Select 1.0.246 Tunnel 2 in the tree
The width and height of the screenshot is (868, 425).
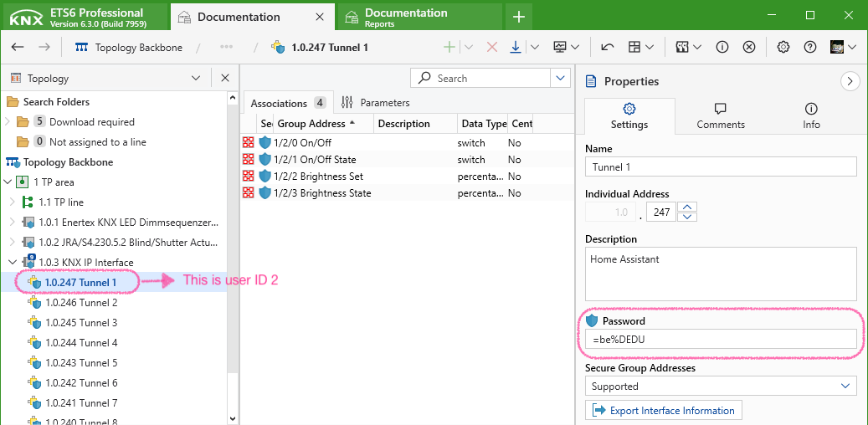(x=81, y=303)
